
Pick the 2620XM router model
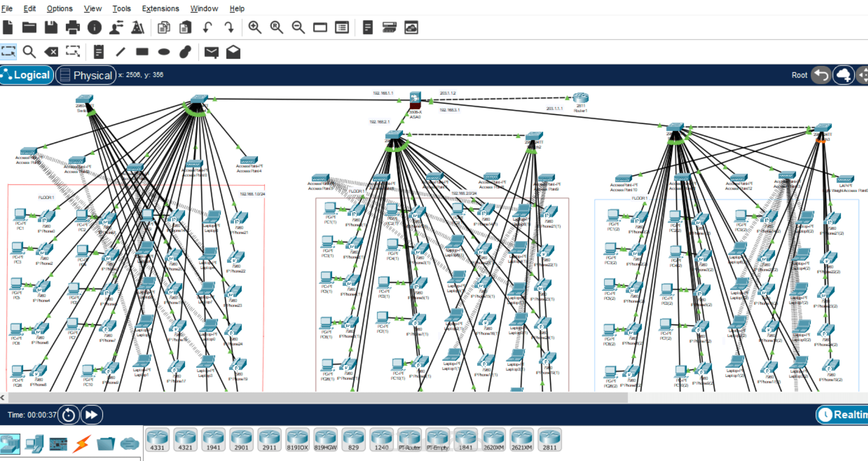(494, 440)
